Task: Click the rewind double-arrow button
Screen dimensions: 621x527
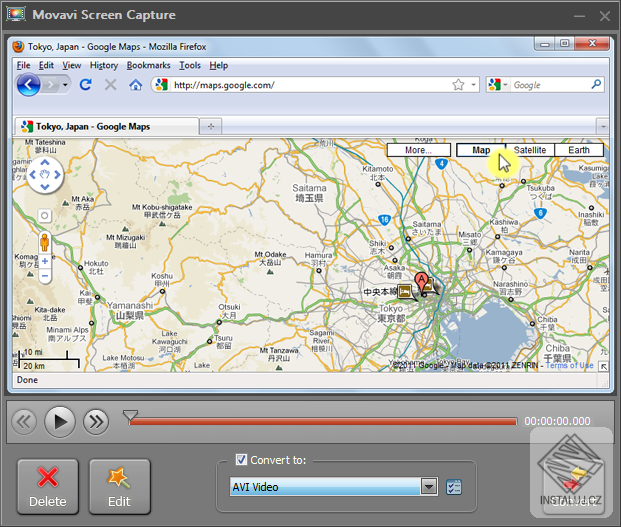Action: [x=24, y=422]
